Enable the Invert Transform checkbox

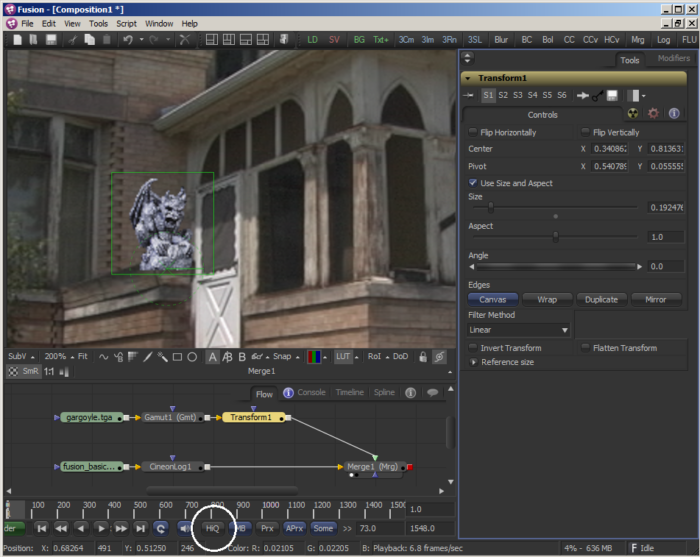473,347
